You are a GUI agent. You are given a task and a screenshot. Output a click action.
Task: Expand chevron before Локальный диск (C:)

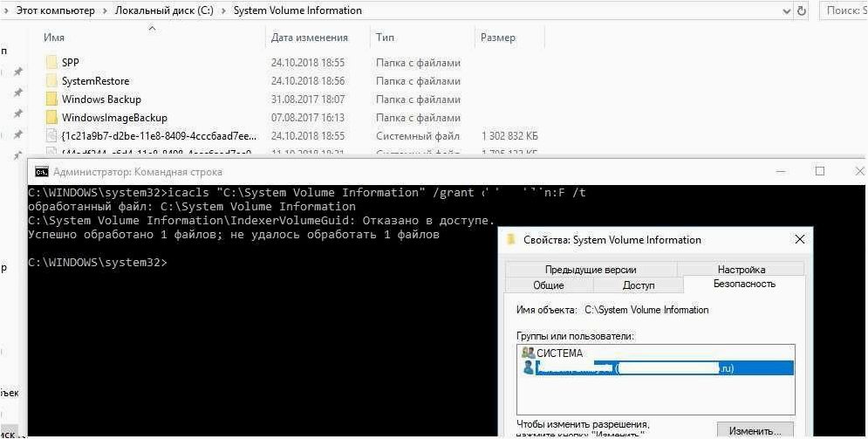pos(106,11)
